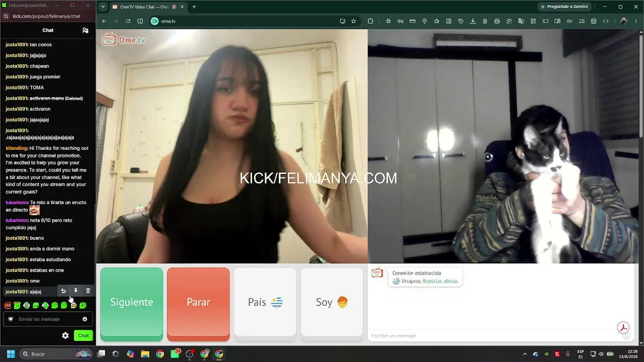644x362 pixels.
Task: Click the QR code toolbar icon
Action: click(x=533, y=21)
